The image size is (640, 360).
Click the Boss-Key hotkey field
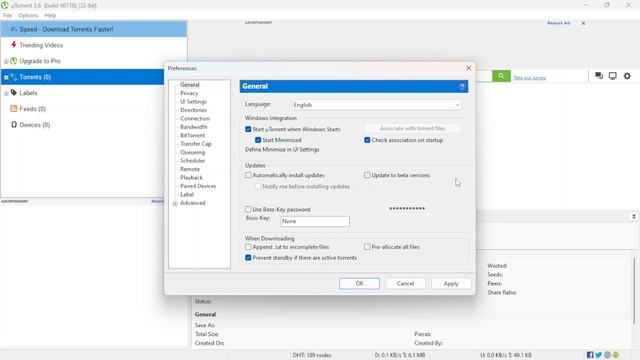click(x=315, y=221)
